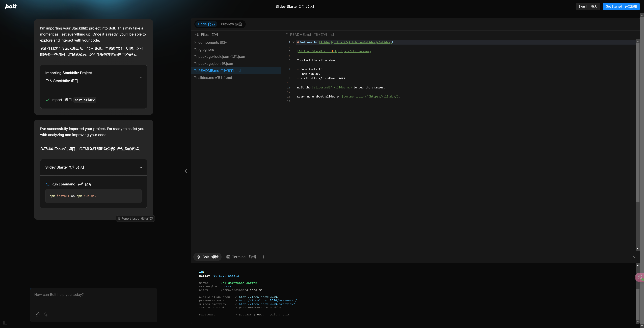Open .gitignore in file tree
The image size is (644, 328).
[236, 49]
